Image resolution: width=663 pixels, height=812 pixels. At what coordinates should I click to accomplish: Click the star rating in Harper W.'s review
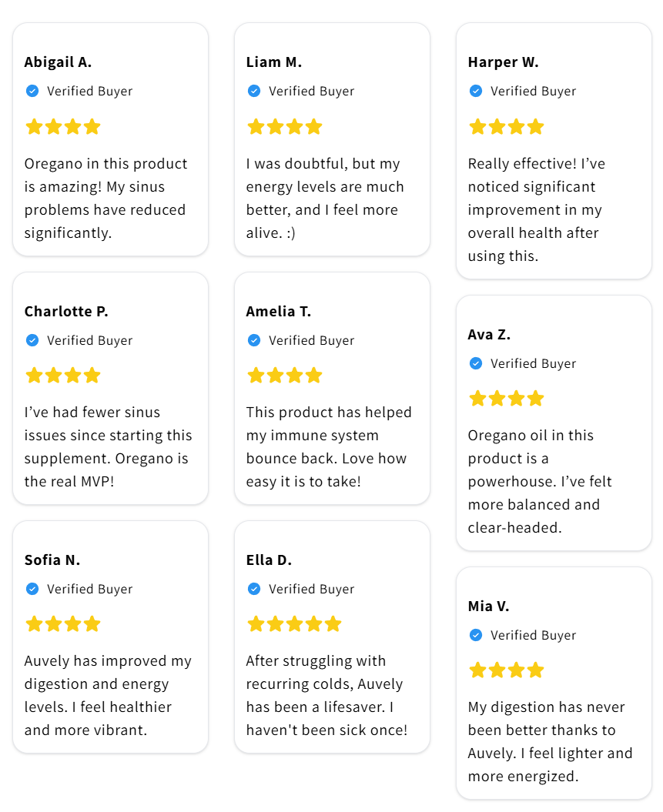point(506,126)
